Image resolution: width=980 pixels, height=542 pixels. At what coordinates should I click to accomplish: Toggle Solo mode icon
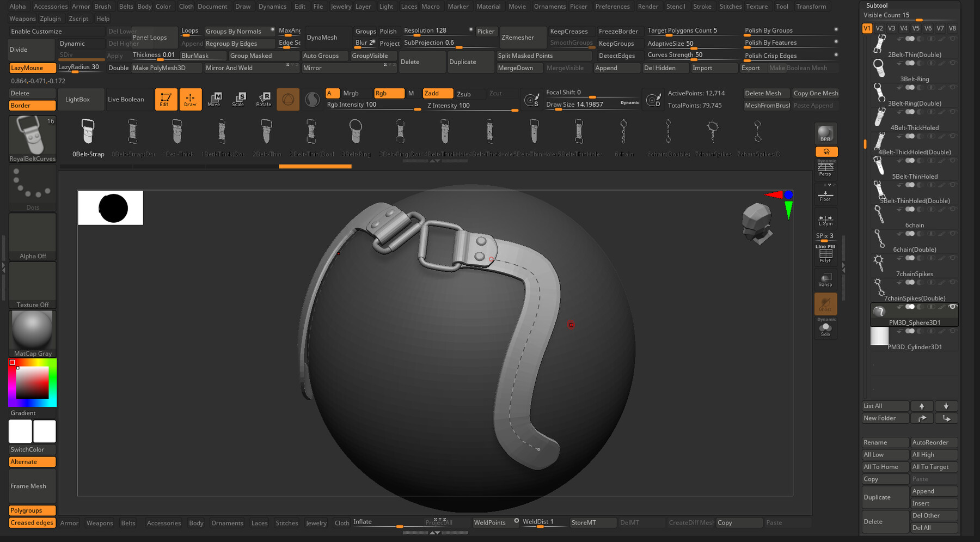[x=825, y=329]
